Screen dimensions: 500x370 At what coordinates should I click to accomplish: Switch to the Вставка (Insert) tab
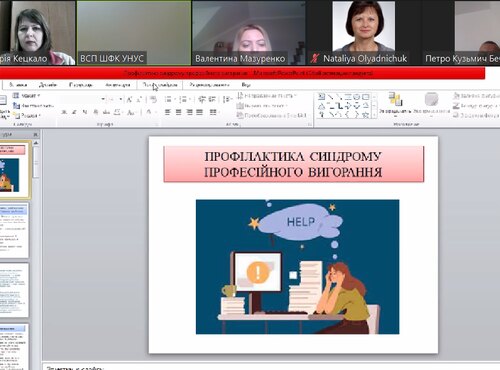click(18, 85)
